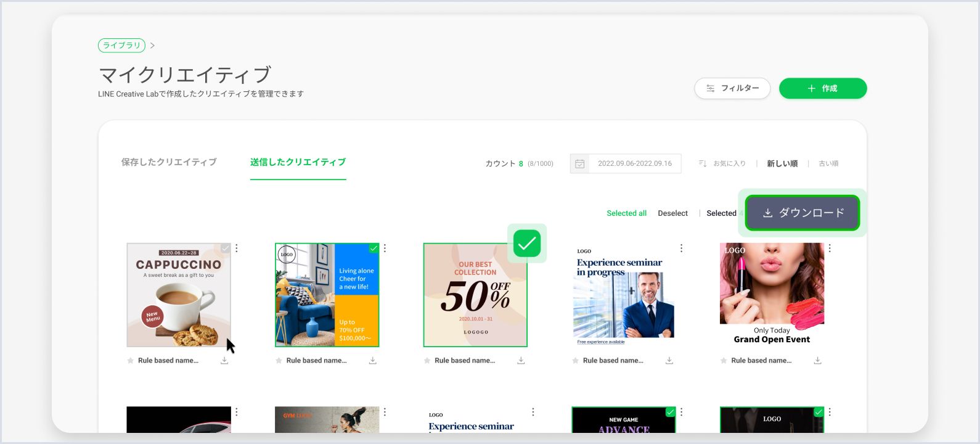The height and width of the screenshot is (444, 980).
Task: Open the three-dot menu on the Grand Open Event card
Action: pyautogui.click(x=830, y=248)
